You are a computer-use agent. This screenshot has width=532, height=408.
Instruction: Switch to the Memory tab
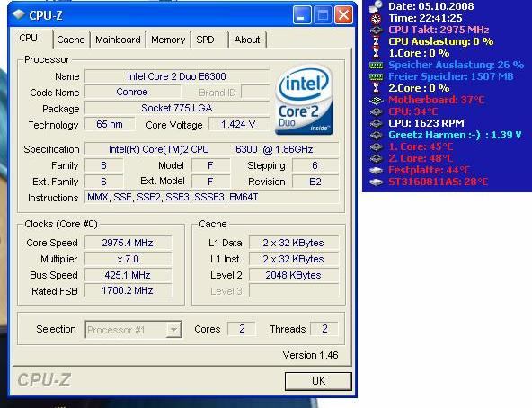pyautogui.click(x=168, y=40)
